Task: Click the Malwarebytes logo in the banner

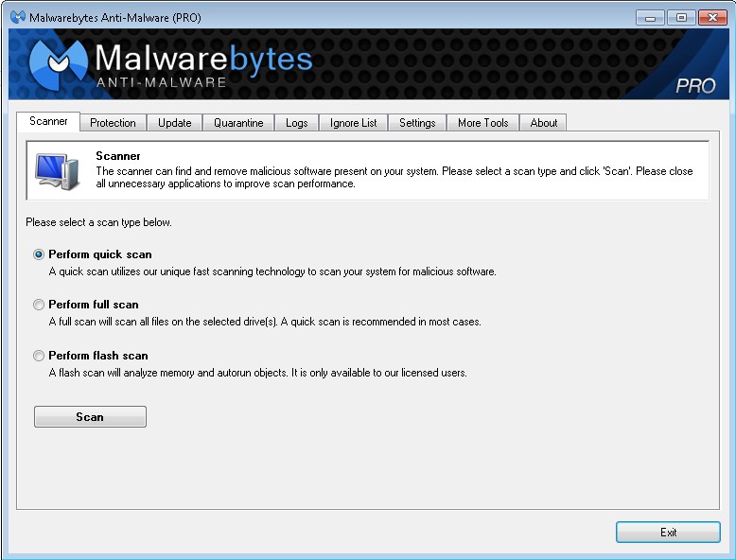Action: pyautogui.click(x=59, y=64)
